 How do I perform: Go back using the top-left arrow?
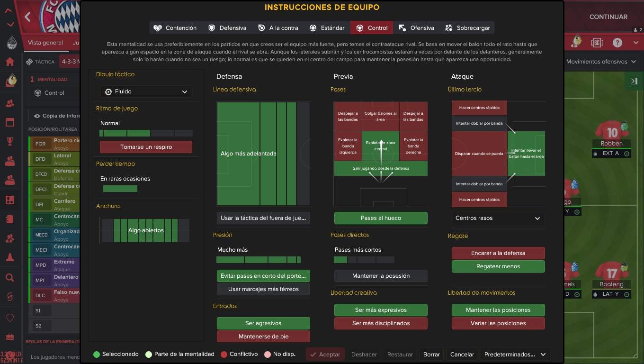(x=27, y=18)
